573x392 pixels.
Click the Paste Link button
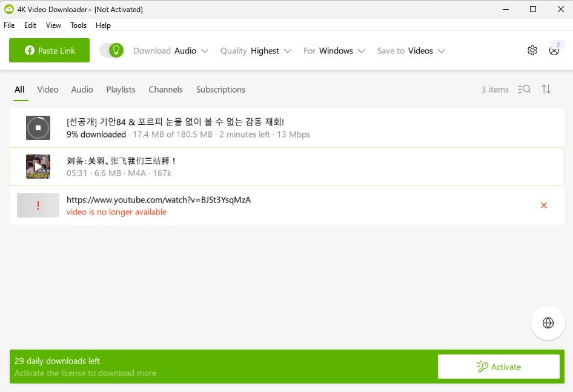[49, 51]
